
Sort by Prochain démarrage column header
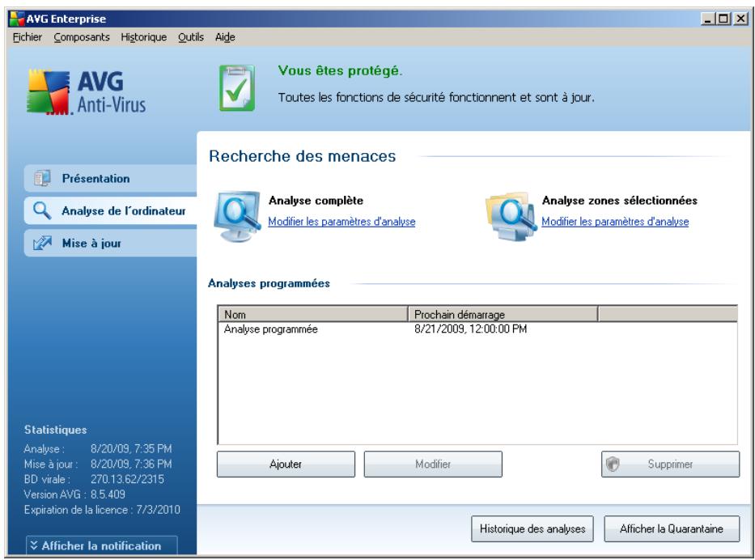[503, 315]
